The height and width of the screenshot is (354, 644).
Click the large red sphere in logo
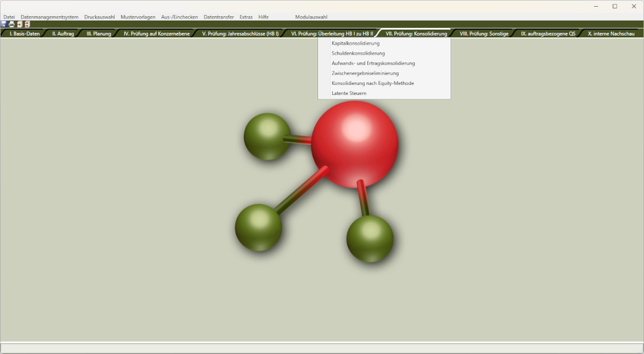(x=354, y=144)
